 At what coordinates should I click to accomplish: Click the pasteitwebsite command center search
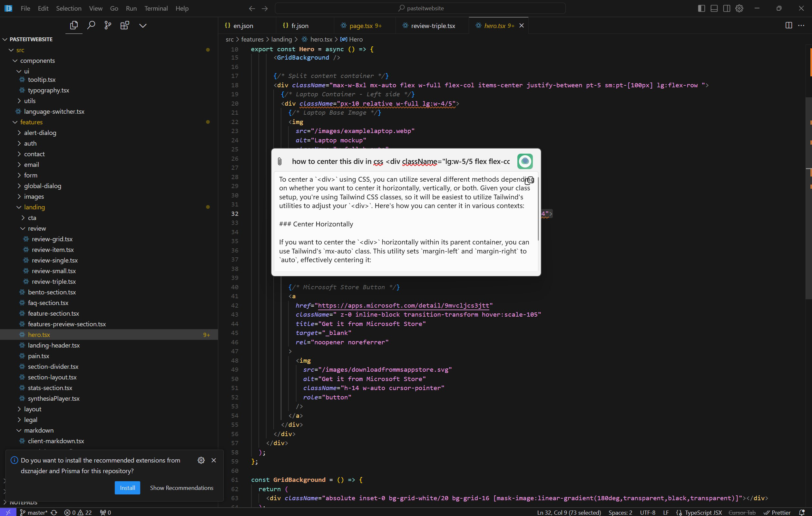(420, 8)
